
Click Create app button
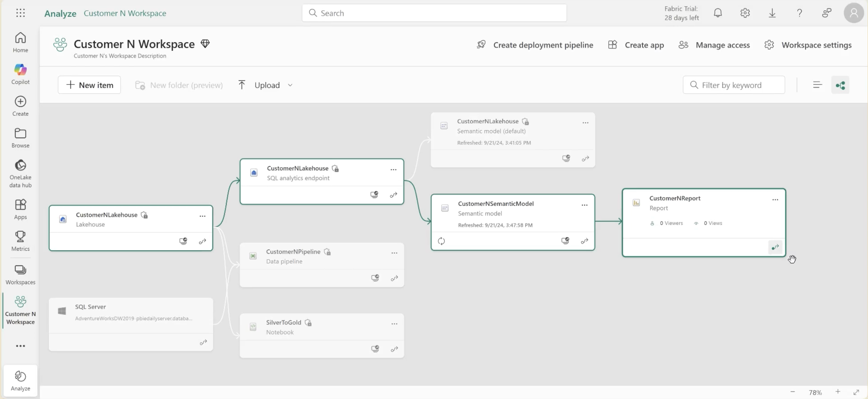click(636, 45)
